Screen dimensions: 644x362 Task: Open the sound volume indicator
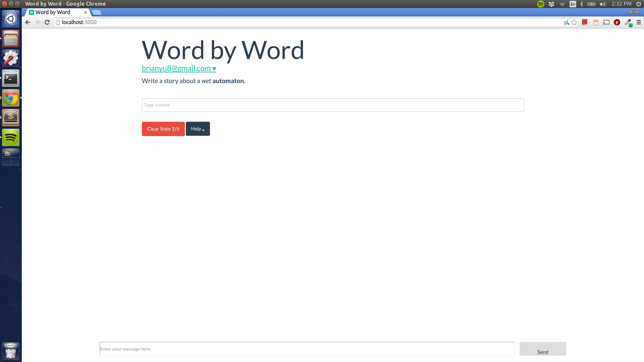click(x=603, y=4)
